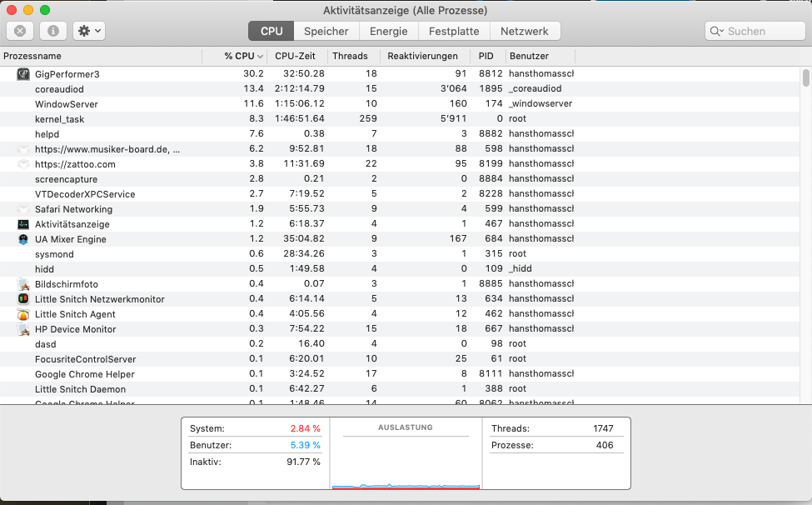The image size is (812, 505).
Task: Sort by Prozessname column header
Action: pyautogui.click(x=101, y=56)
